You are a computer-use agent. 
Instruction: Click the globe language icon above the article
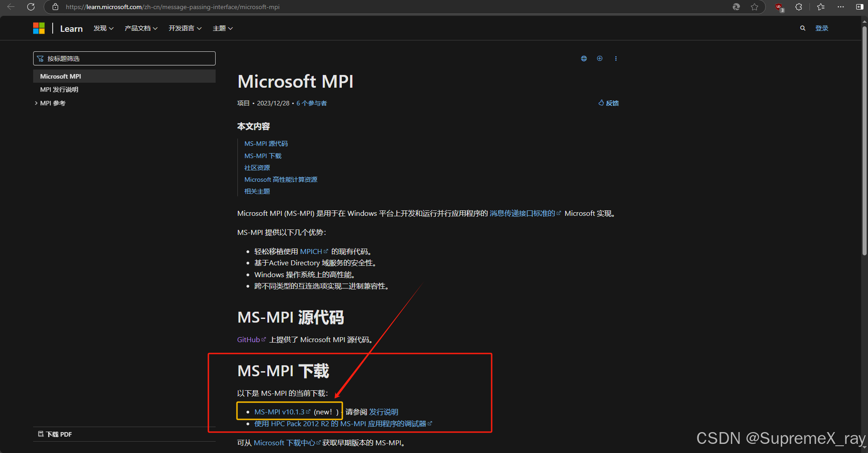coord(584,58)
